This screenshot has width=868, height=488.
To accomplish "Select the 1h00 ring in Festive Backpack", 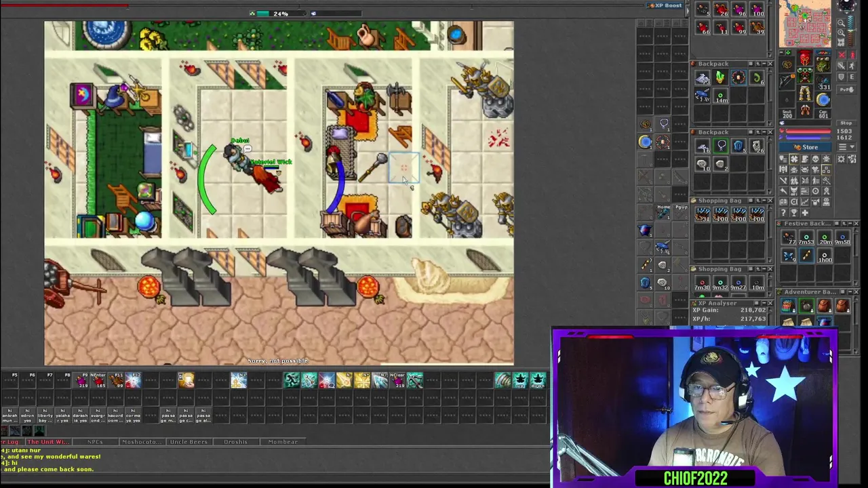I will point(825,256).
